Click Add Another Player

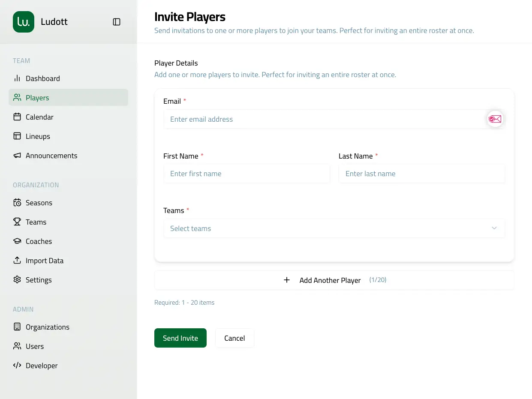click(x=330, y=280)
